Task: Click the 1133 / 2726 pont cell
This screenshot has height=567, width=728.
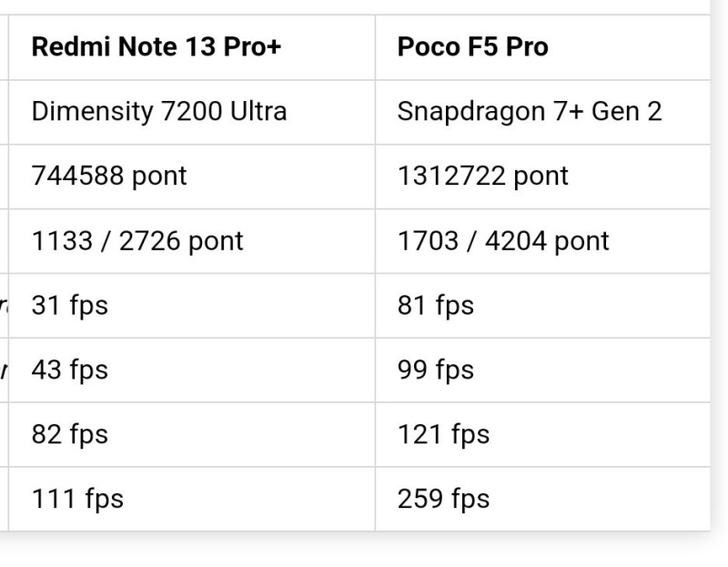Action: 192,241
